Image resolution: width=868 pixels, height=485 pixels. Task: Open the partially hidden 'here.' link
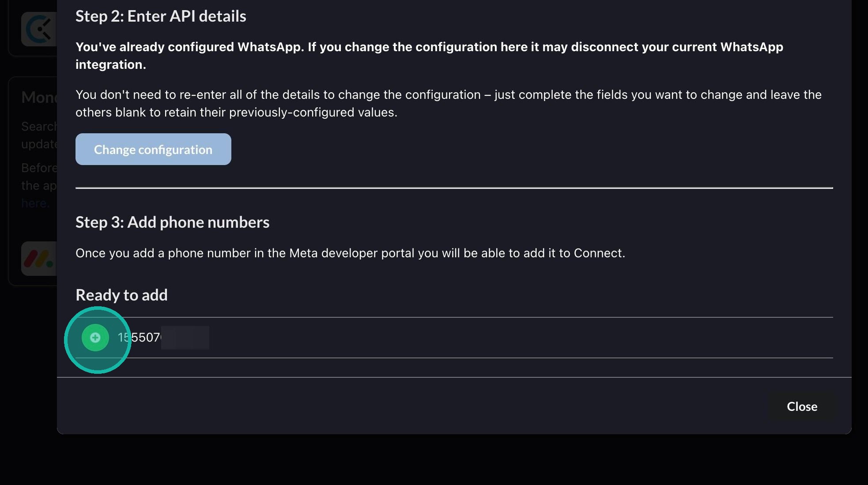[x=34, y=203]
